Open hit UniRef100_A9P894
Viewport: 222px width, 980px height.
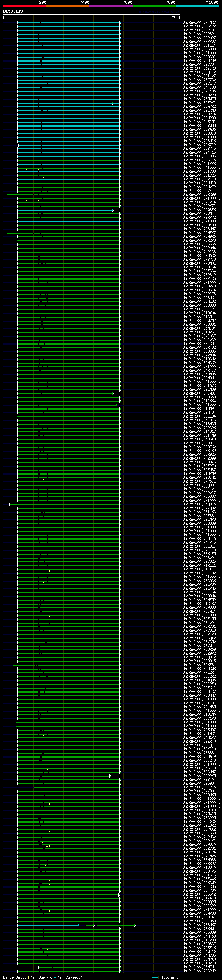click(199, 34)
